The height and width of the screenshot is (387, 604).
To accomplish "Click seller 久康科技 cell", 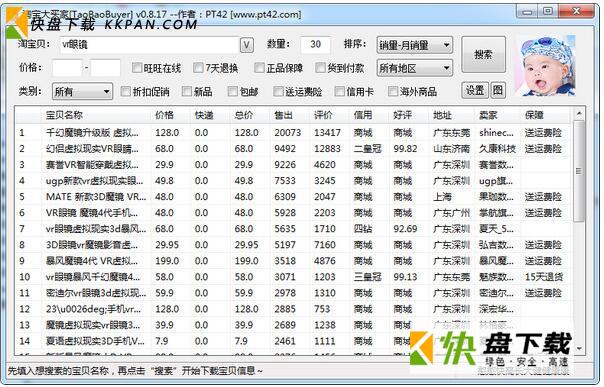I will click(x=497, y=149).
